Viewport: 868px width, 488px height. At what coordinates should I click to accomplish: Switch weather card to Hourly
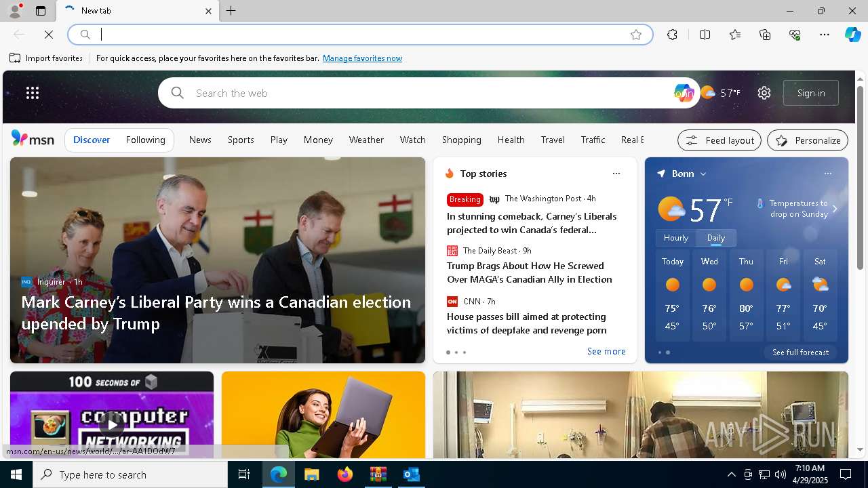pyautogui.click(x=676, y=237)
